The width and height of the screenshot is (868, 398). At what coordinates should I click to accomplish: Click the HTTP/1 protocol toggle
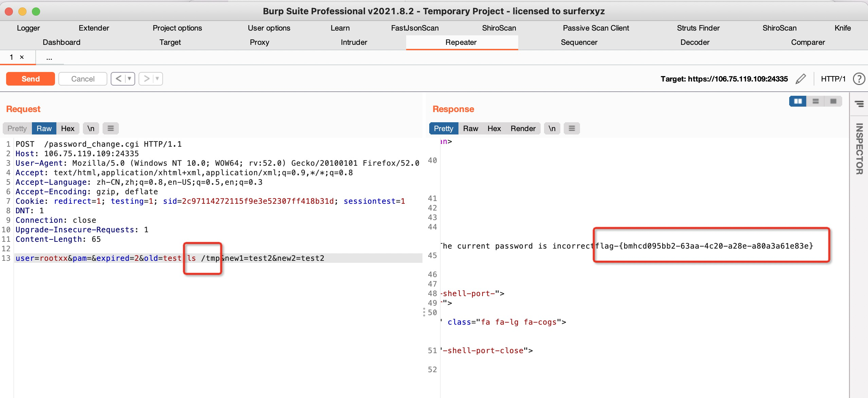tap(833, 79)
